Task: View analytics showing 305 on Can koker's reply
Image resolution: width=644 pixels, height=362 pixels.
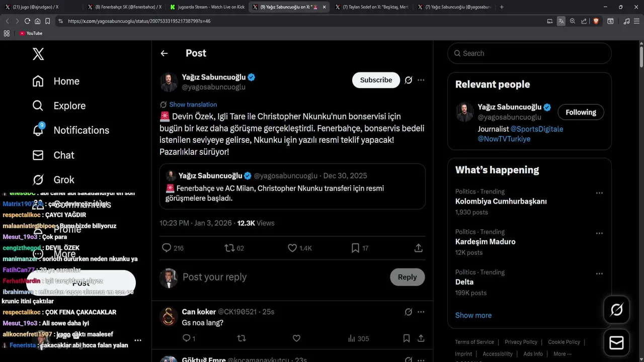Action: click(x=358, y=338)
